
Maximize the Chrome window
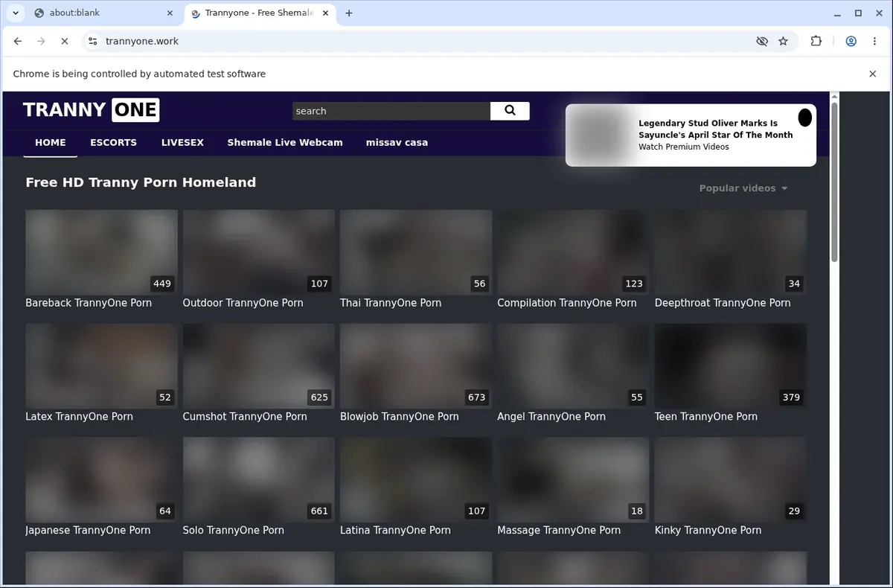pyautogui.click(x=858, y=13)
